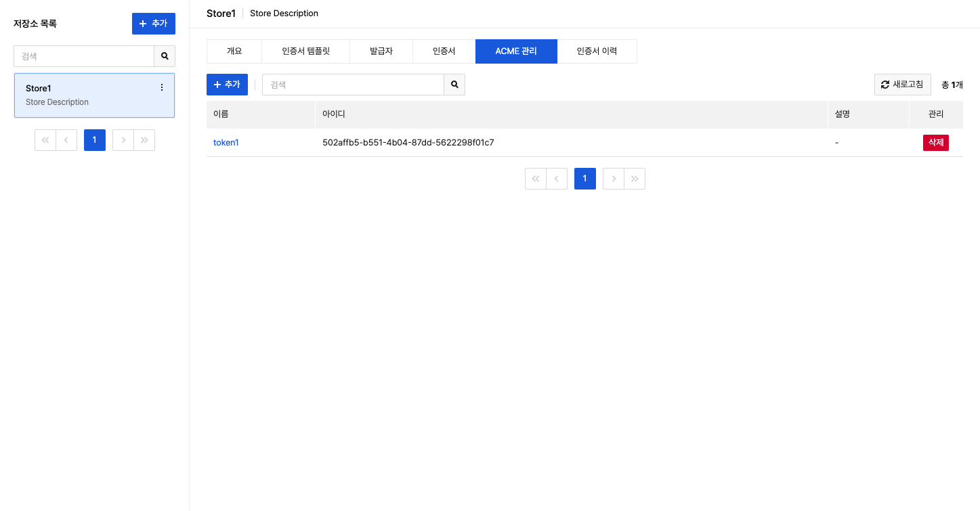The width and height of the screenshot is (980, 511).
Task: Click the next-page arrow in the token pagination
Action: (x=613, y=178)
